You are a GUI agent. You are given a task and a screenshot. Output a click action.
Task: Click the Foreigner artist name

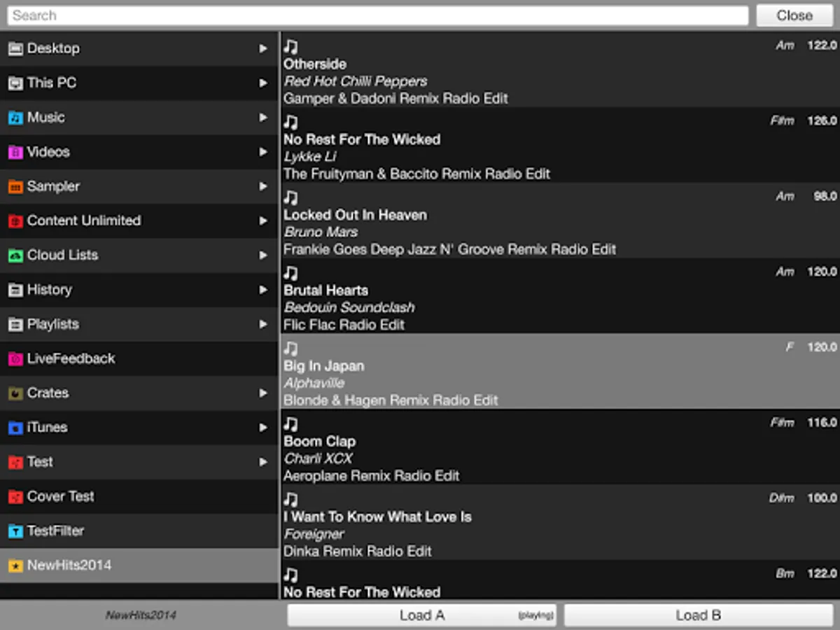pos(314,534)
